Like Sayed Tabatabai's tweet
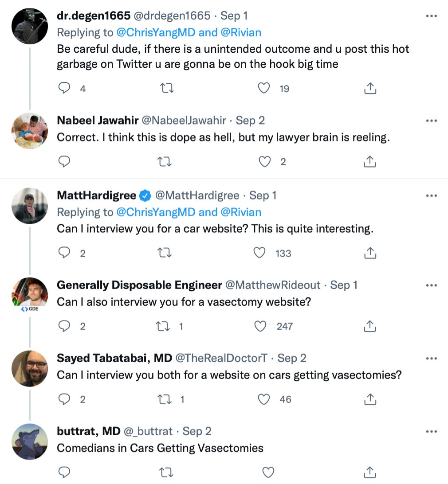Image resolution: width=448 pixels, height=484 pixels. click(x=264, y=399)
